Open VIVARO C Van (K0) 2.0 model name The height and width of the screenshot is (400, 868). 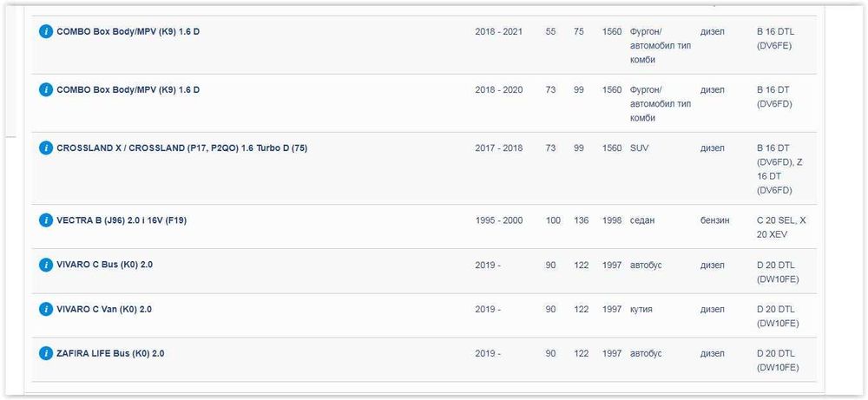(x=110, y=309)
